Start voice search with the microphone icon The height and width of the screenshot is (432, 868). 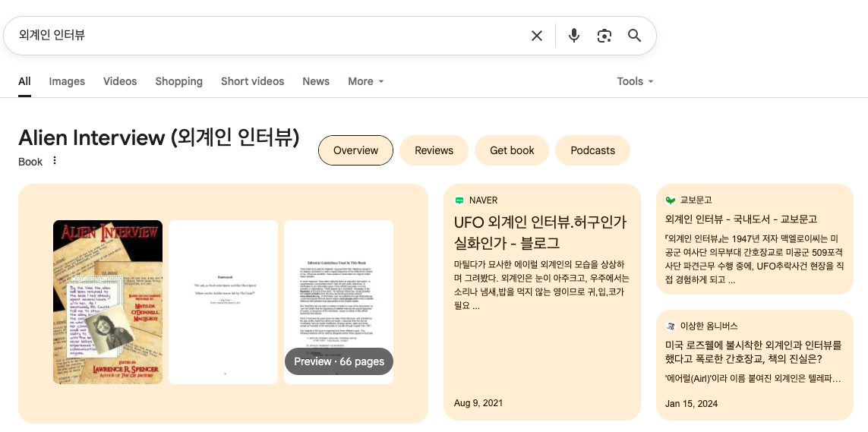574,36
